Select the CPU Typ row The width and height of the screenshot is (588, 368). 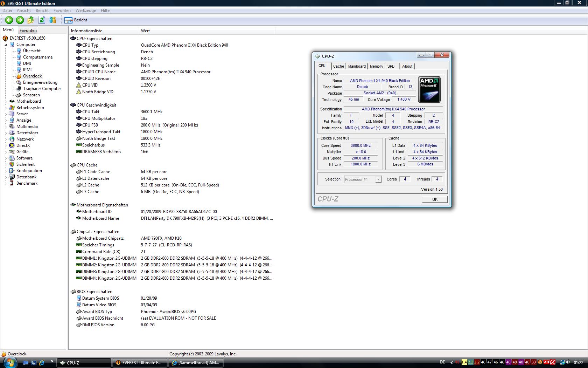171,45
